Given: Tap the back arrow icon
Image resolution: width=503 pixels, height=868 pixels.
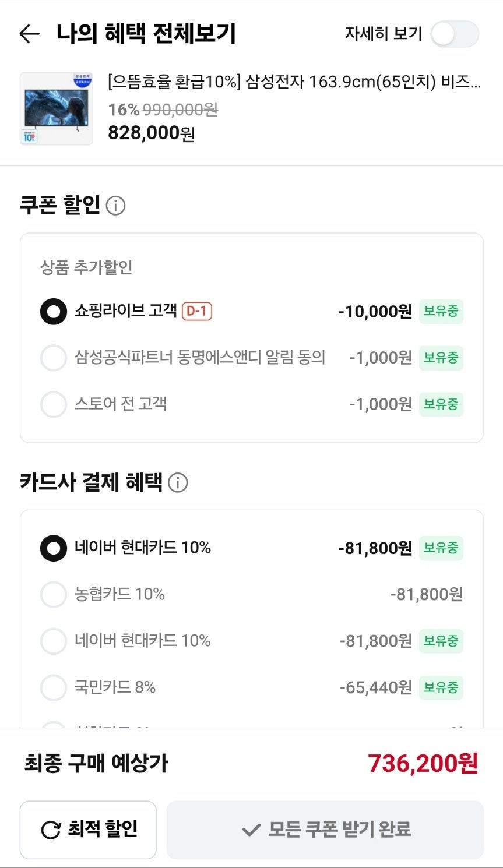Looking at the screenshot, I should tap(30, 34).
